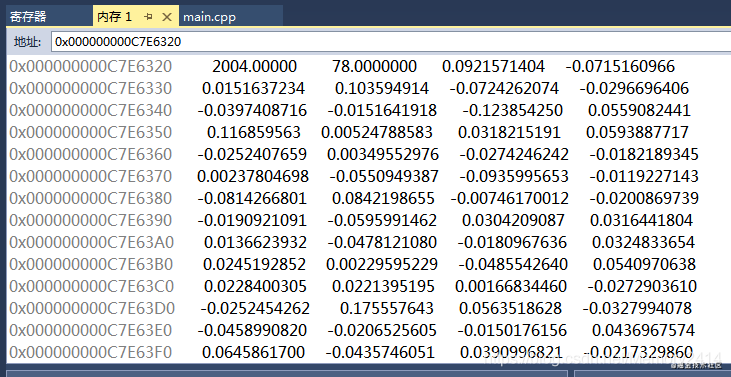Select address 0x000000000C7E63B0 row
Screen dimensions: 731x377
coord(91,264)
